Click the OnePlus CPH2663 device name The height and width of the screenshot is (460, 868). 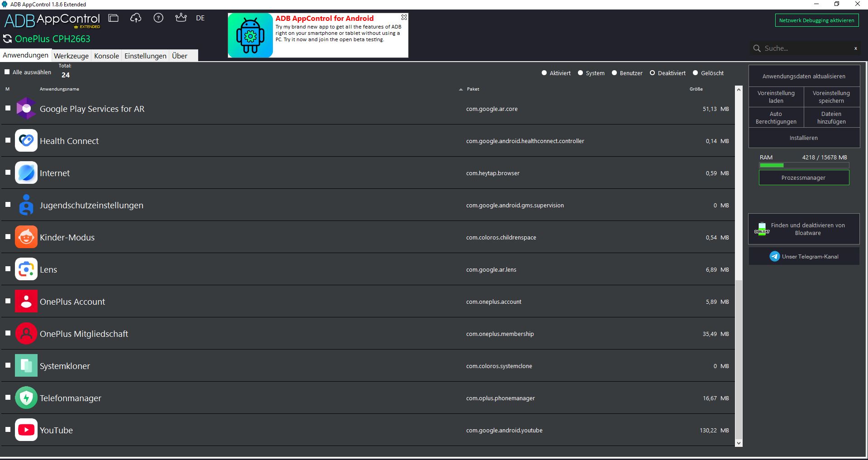pyautogui.click(x=52, y=39)
